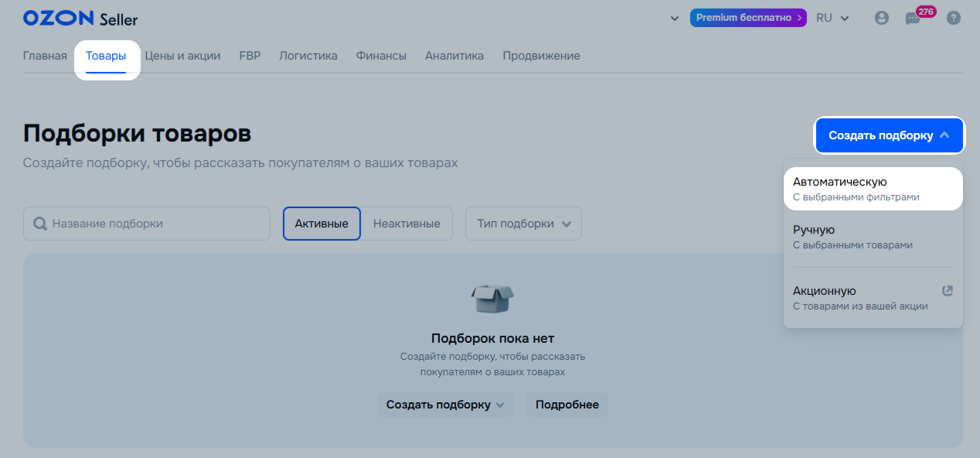Open the chat messages icon with 276 badge
The image size is (980, 458).
[914, 17]
